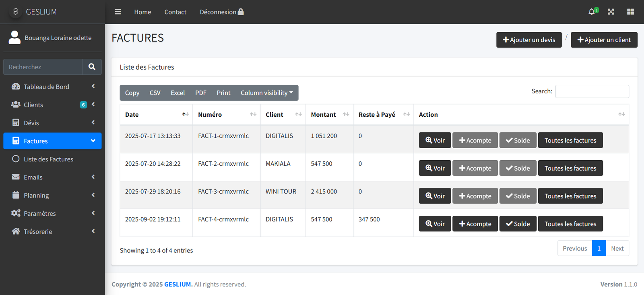
Task: Open the notifications bell icon
Action: pyautogui.click(x=591, y=12)
